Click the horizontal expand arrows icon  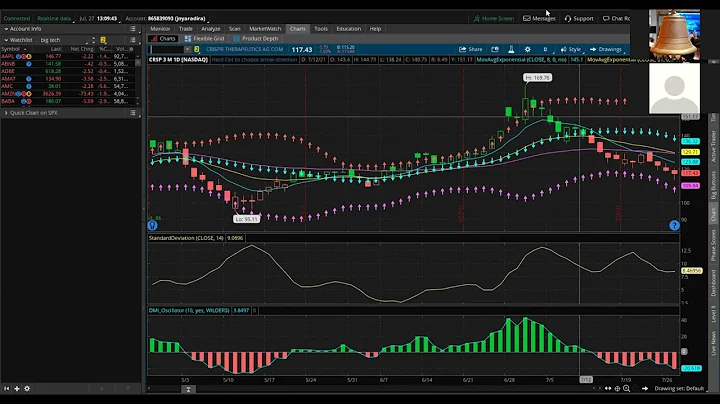[x=608, y=388]
